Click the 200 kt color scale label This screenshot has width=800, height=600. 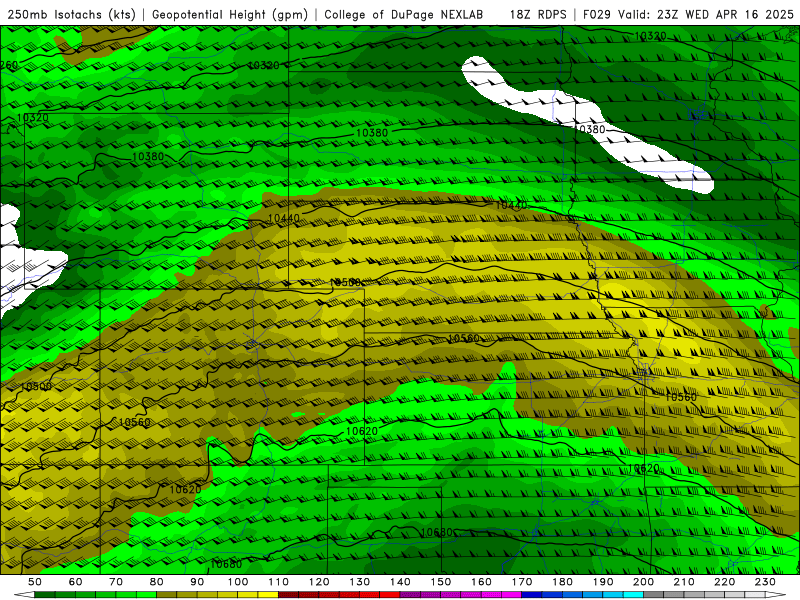pyautogui.click(x=644, y=582)
